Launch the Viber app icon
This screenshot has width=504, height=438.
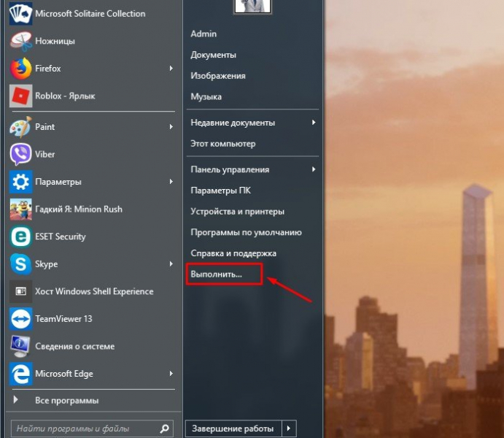point(20,154)
